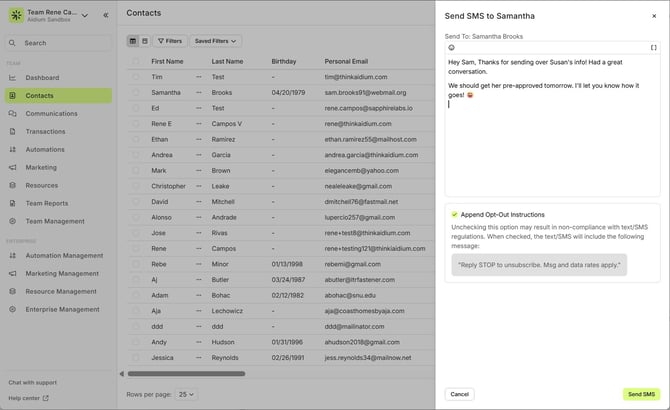
Task: Go to Communications in the sidebar
Action: pos(51,114)
